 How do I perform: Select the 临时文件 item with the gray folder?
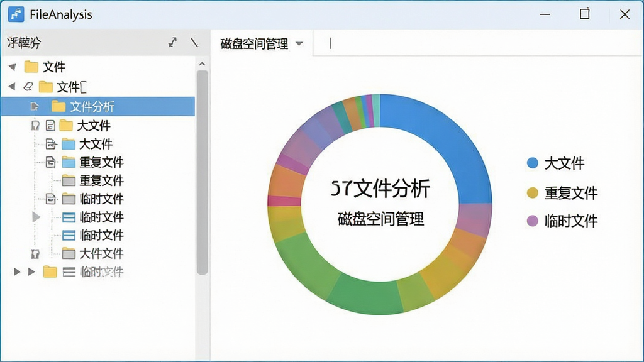pyautogui.click(x=101, y=199)
